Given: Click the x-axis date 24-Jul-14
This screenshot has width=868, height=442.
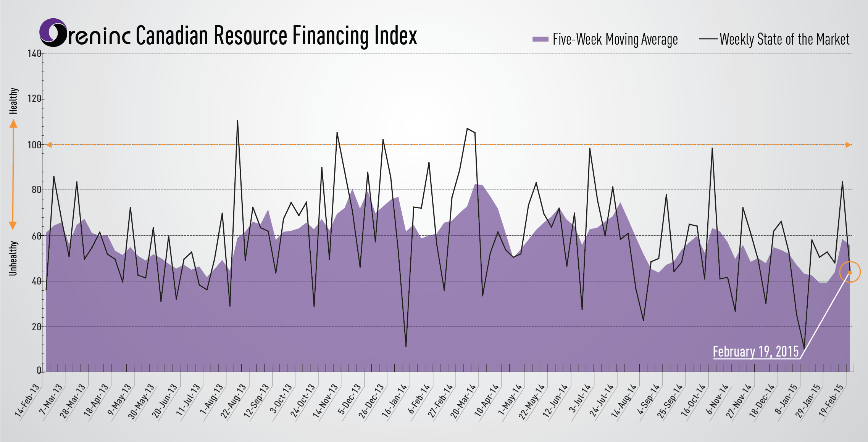Looking at the screenshot, I should [x=602, y=400].
